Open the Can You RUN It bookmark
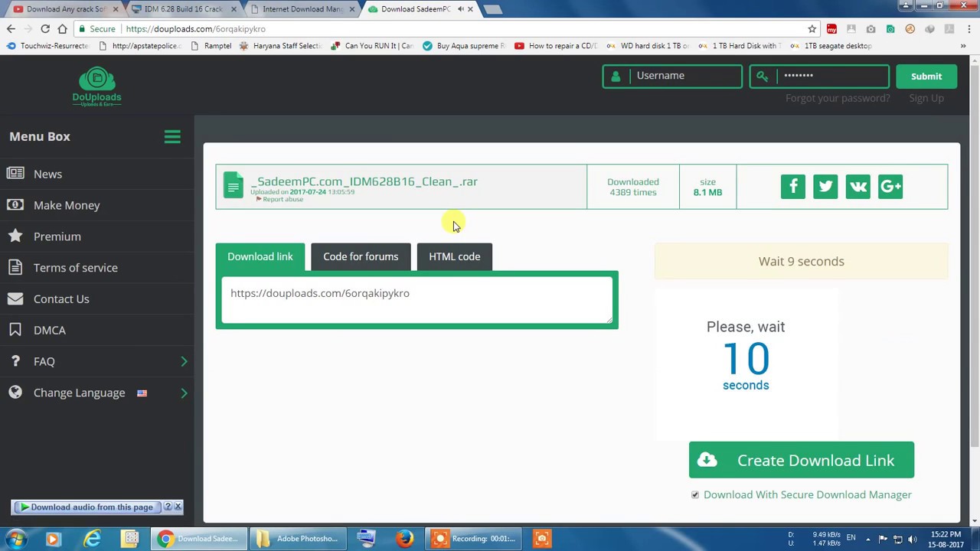Screen dimensions: 980x551 (372, 46)
